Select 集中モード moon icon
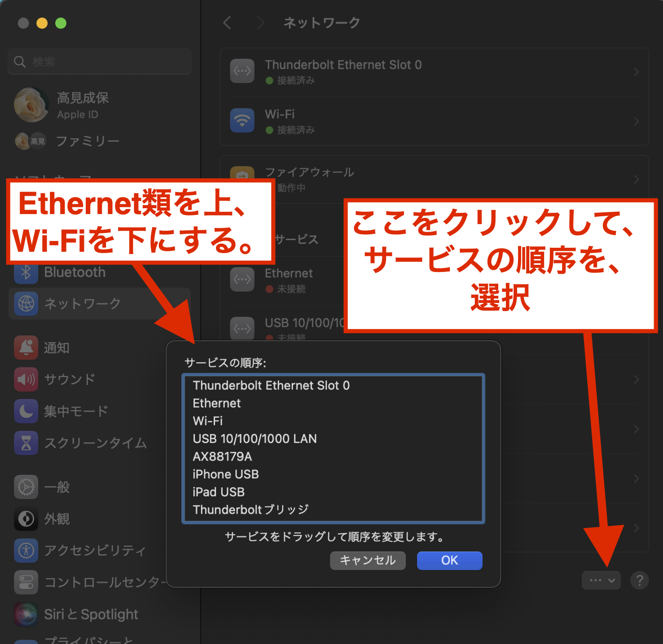Viewport: 663px width, 644px height. pyautogui.click(x=26, y=411)
